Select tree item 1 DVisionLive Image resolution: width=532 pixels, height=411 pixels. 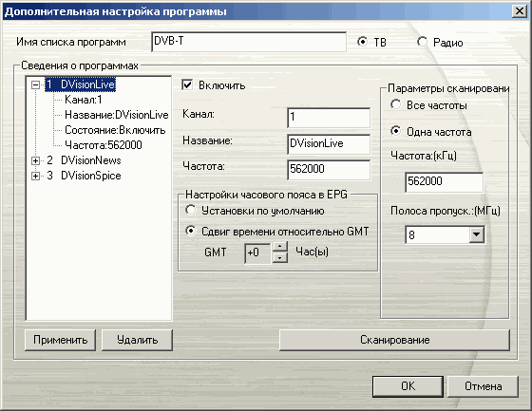[x=81, y=84]
